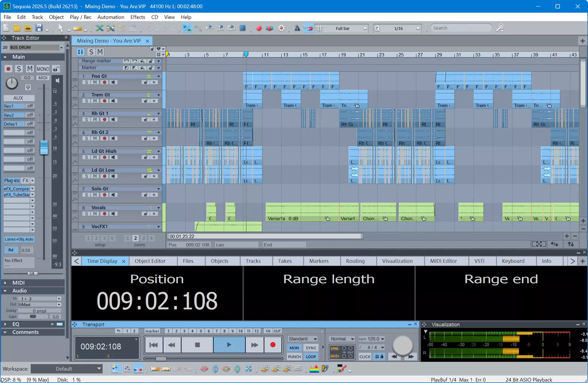
Task: Start recording from the Transport panel
Action: click(x=273, y=345)
